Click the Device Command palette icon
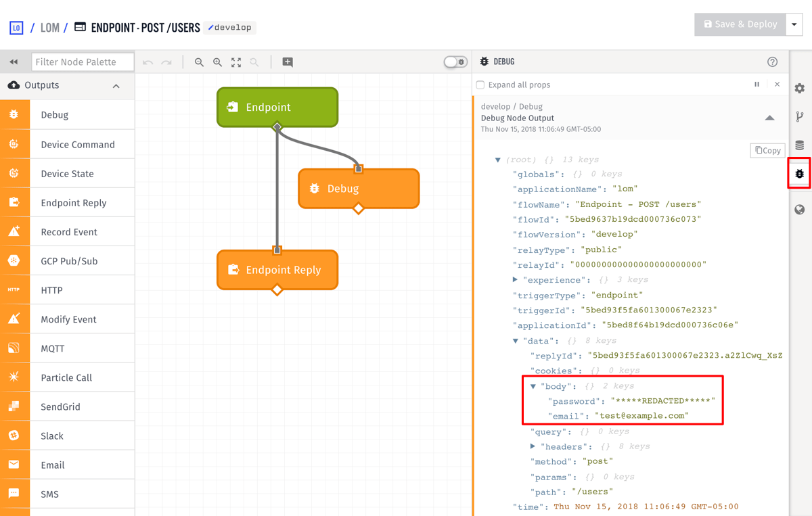This screenshot has height=516, width=812. click(14, 144)
